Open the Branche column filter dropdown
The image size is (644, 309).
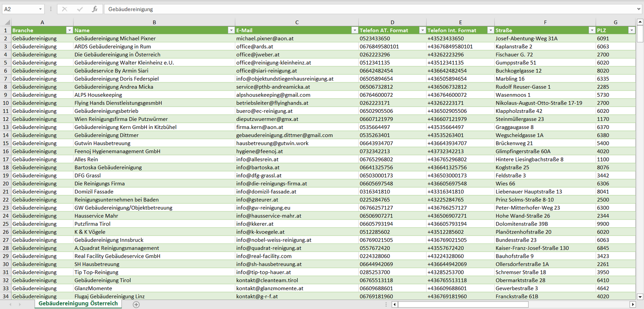pos(69,30)
